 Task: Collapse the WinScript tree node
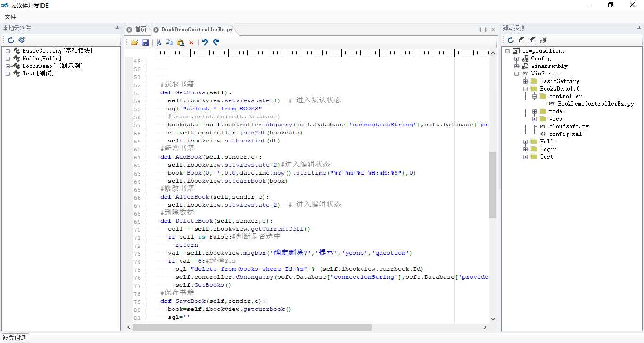point(517,74)
